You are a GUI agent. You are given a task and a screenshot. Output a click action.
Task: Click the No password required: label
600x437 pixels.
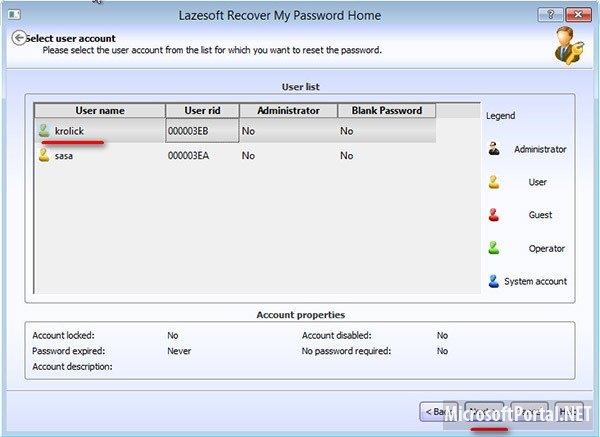[346, 351]
